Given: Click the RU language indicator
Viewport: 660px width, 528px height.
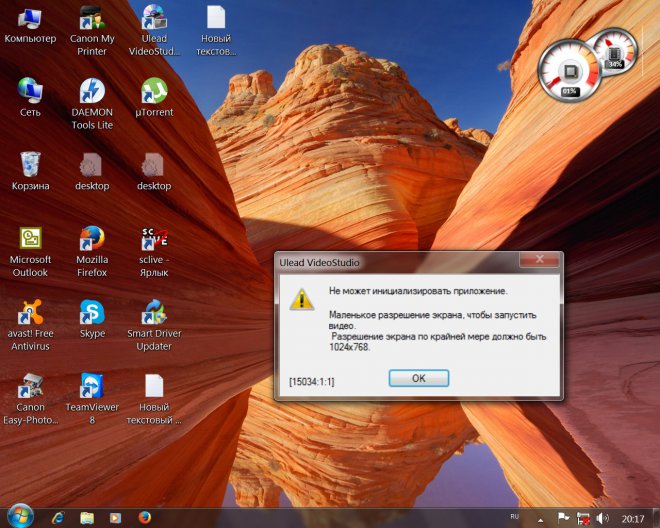Looking at the screenshot, I should pyautogui.click(x=515, y=516).
